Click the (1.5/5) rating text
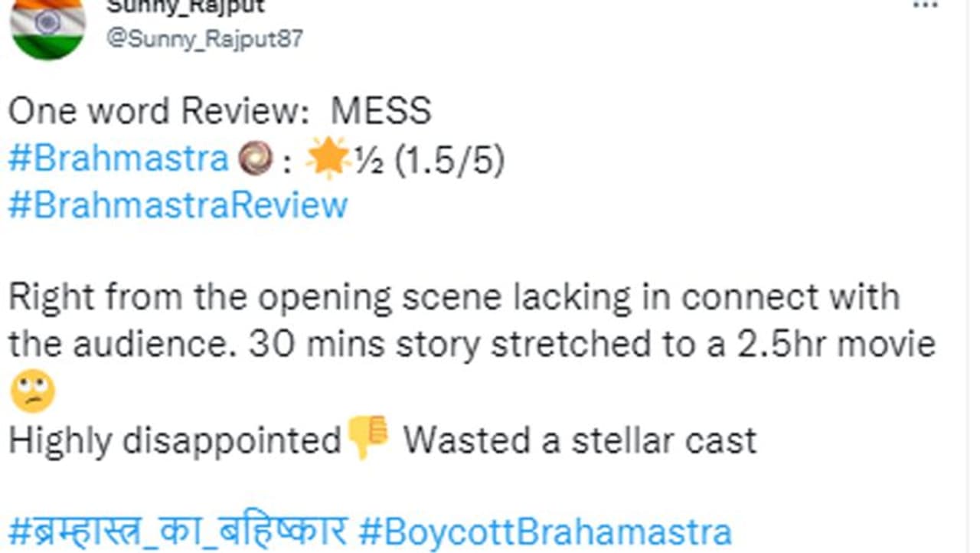Viewport: 980px width, 553px height. point(449,160)
